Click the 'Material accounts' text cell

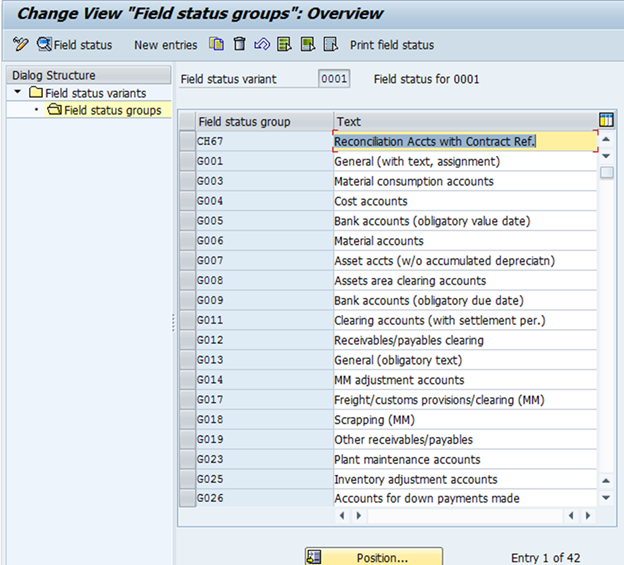(x=465, y=241)
